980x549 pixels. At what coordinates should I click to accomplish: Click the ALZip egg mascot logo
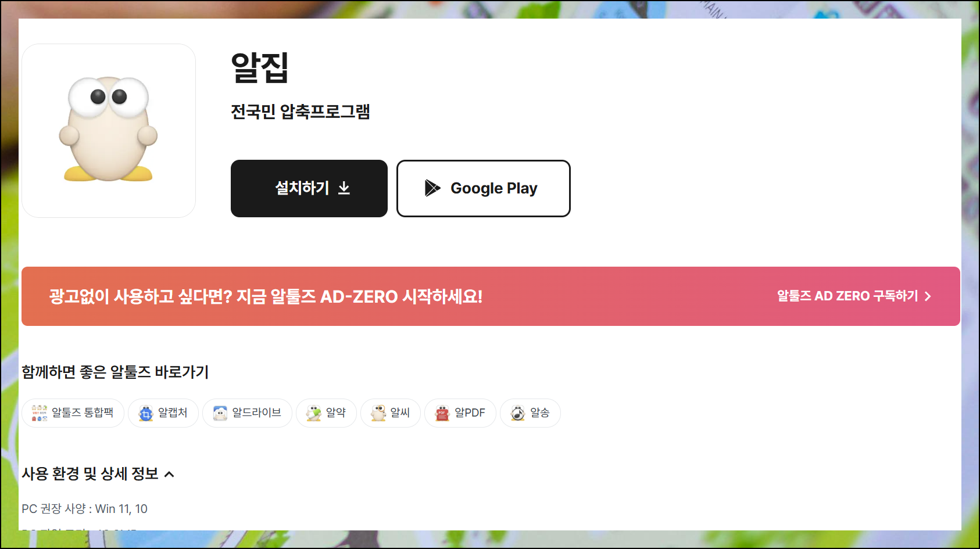[108, 129]
